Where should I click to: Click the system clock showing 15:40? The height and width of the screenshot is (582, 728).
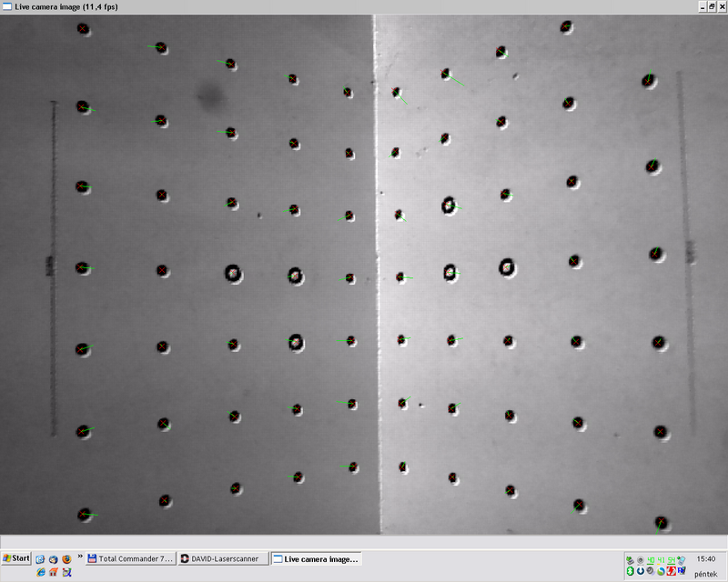(706, 558)
